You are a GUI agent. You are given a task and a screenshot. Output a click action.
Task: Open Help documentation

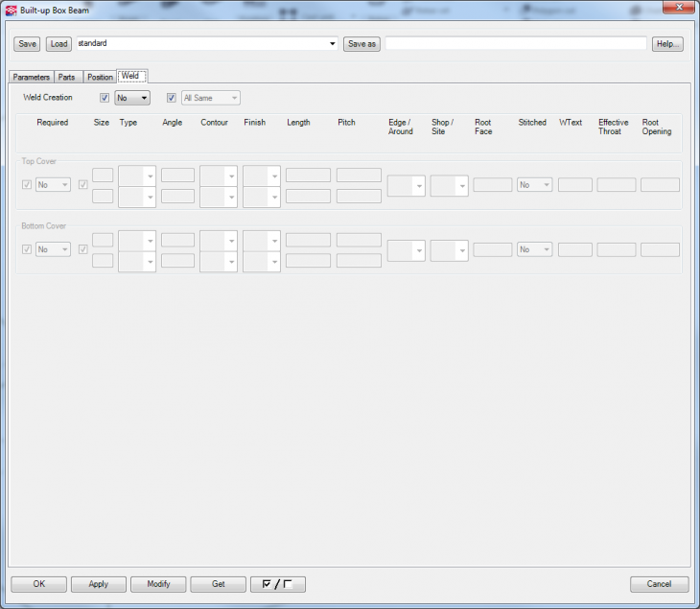[667, 44]
